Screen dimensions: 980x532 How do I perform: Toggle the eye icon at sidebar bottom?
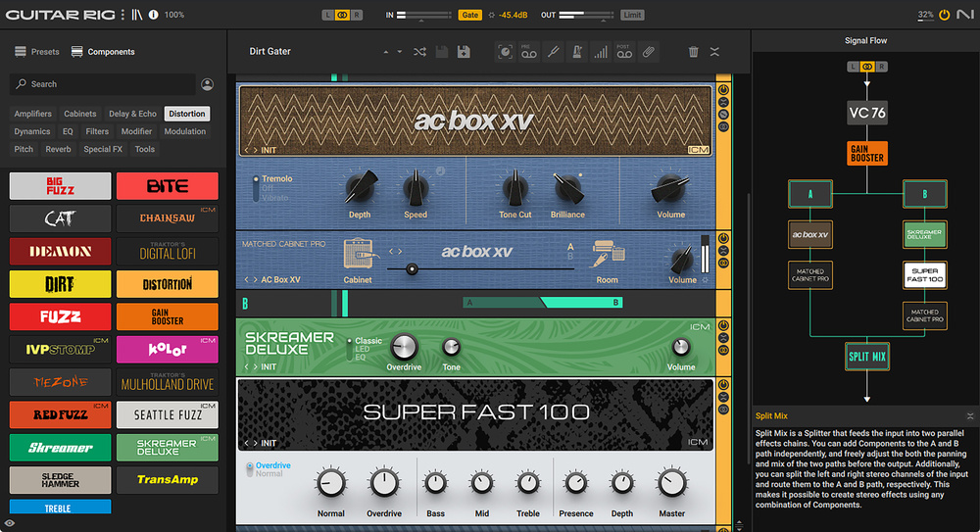coord(10,524)
